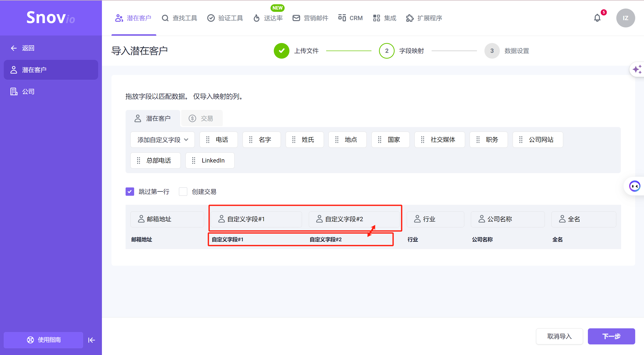644x355 pixels.
Task: Click the Snov.io logo
Action: (x=51, y=18)
